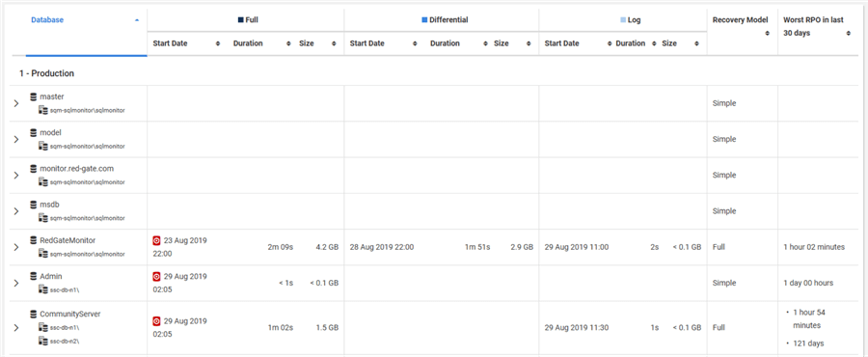Click red alert icon for CommunityServer full backup

coord(156,321)
